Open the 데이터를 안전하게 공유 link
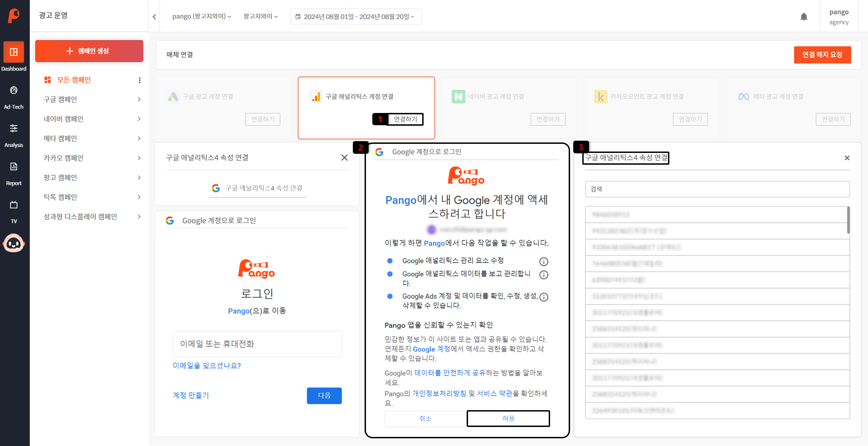This screenshot has height=446, width=868. point(450,373)
